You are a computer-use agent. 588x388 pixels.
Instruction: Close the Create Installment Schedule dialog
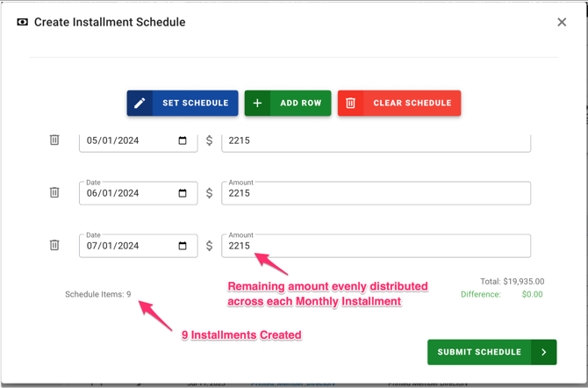562,22
